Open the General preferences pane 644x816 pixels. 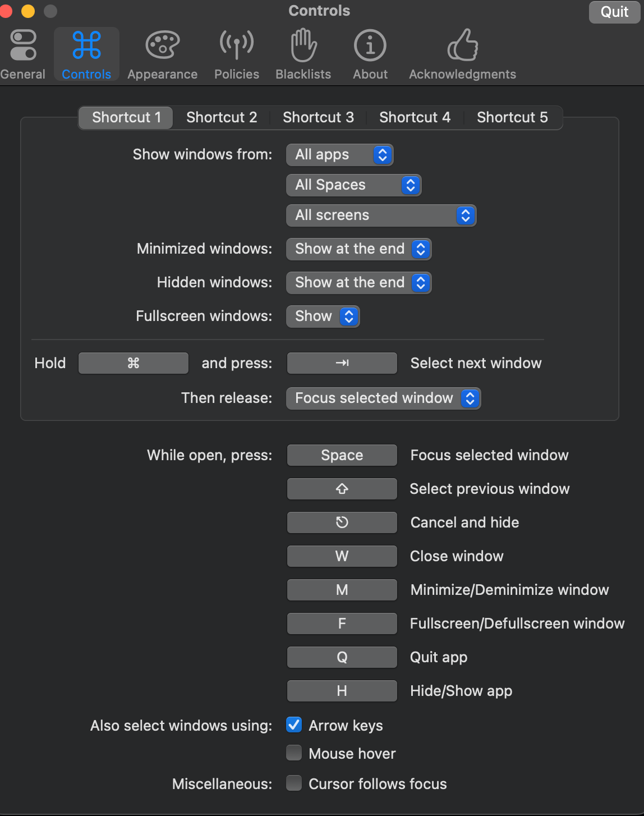coord(22,53)
